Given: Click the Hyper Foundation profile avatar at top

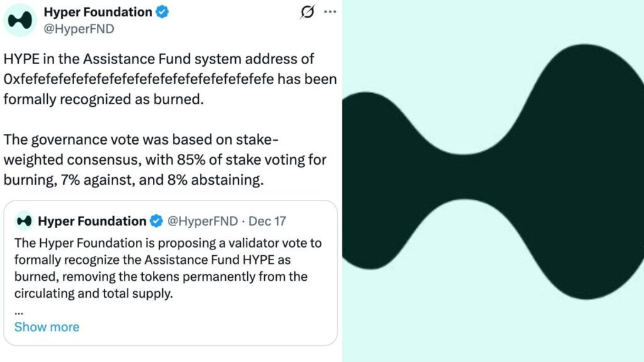Looking at the screenshot, I should [x=20, y=20].
